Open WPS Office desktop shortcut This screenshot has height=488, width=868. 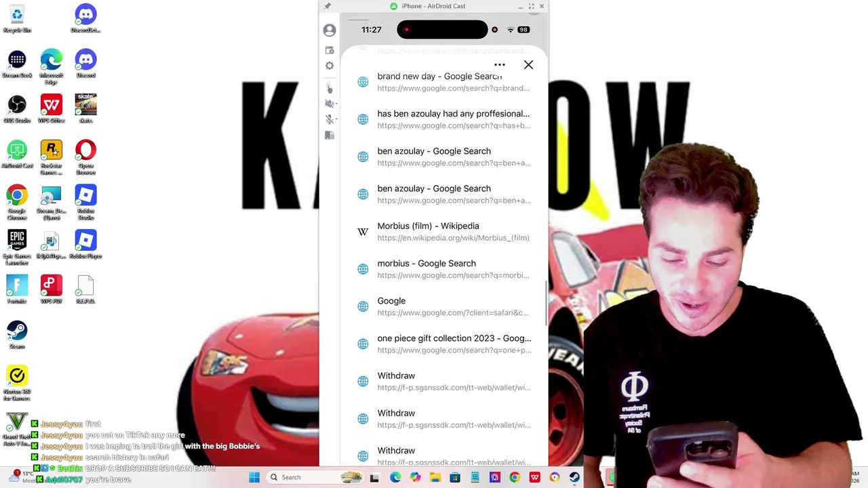pyautogui.click(x=52, y=108)
